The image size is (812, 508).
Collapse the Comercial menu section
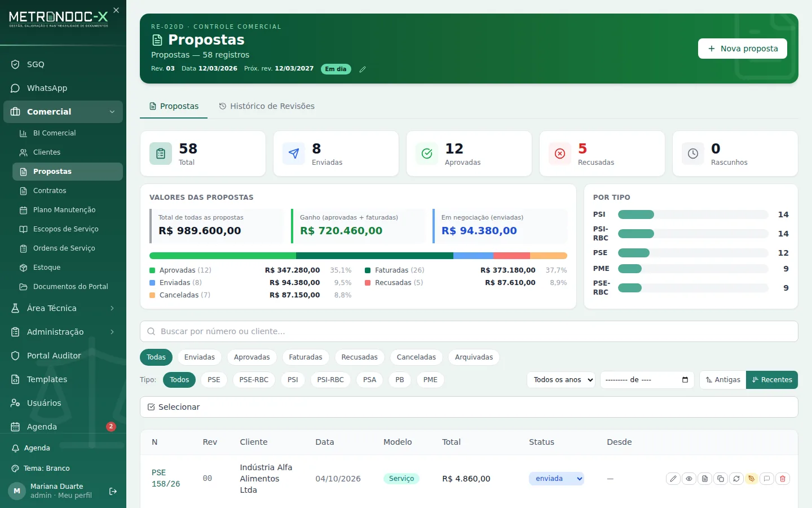pos(63,112)
